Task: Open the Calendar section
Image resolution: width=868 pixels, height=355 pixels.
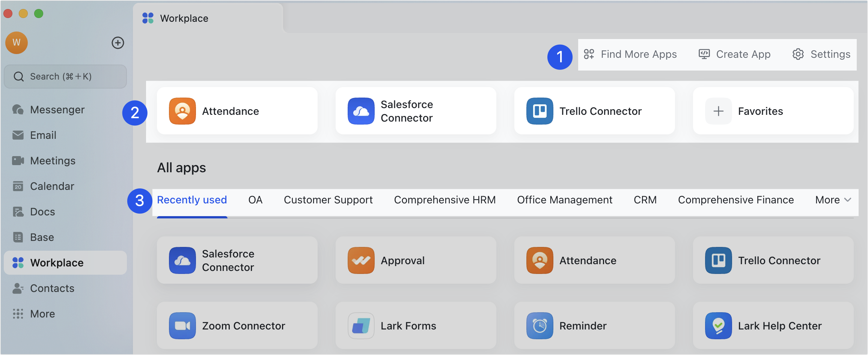Action: pyautogui.click(x=52, y=186)
